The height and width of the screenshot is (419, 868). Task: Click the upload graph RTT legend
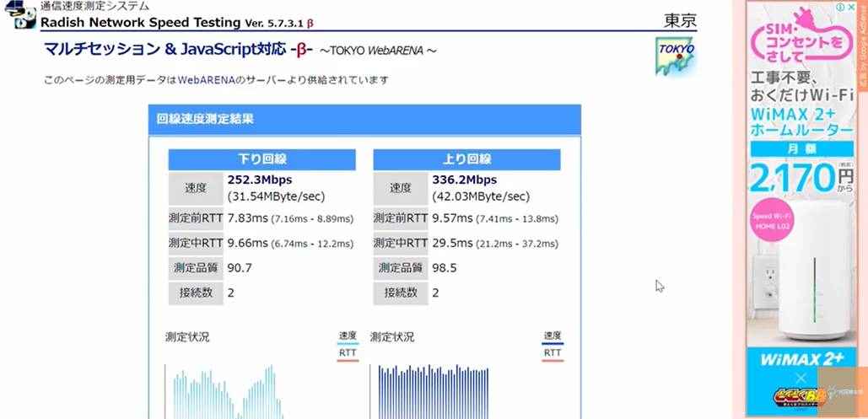click(x=553, y=354)
